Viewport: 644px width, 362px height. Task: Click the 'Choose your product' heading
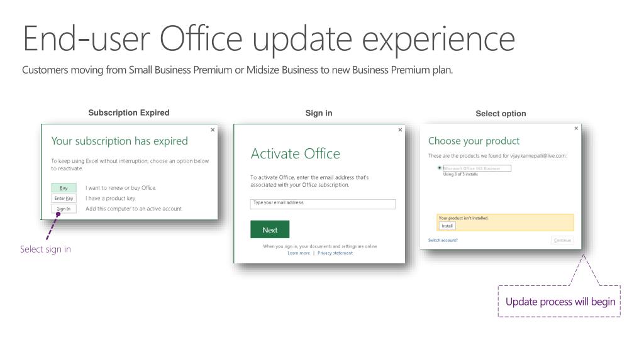pos(474,141)
